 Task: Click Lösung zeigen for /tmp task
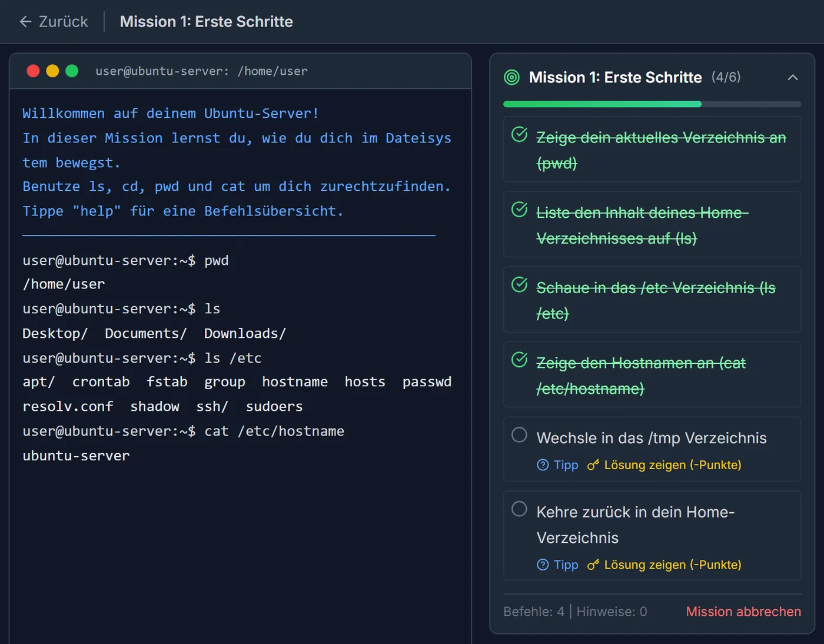pos(664,465)
